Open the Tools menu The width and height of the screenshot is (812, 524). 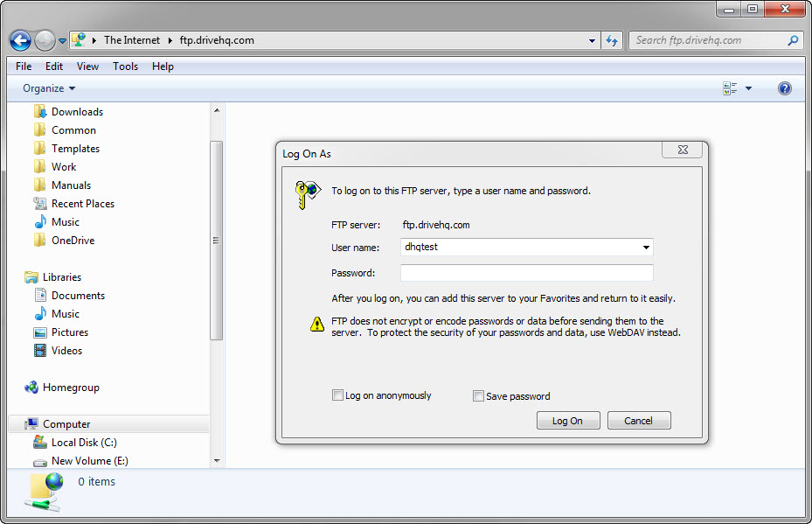(x=125, y=66)
